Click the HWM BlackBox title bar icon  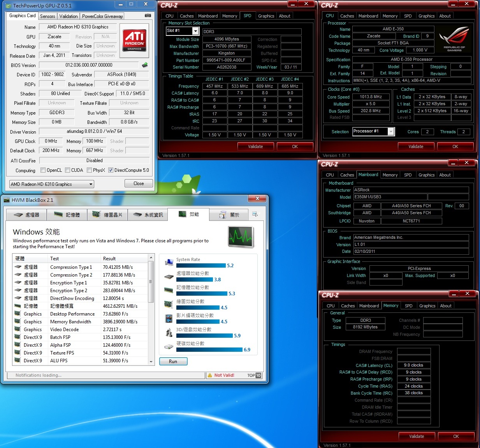pos(7,200)
